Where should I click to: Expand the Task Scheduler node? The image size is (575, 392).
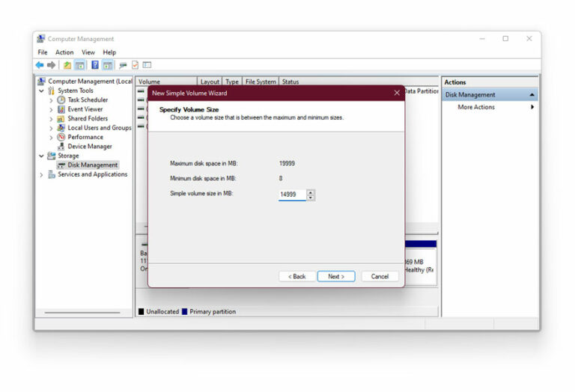point(51,100)
